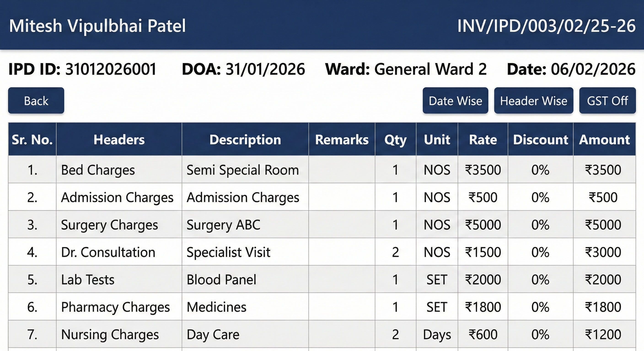The height and width of the screenshot is (351, 644).
Task: Click the empty Remarks cell for Admission Charges
Action: coord(342,197)
